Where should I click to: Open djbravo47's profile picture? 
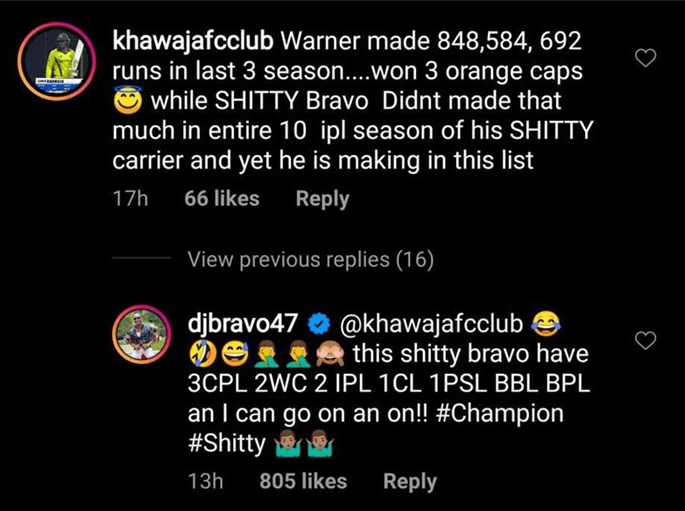[141, 334]
